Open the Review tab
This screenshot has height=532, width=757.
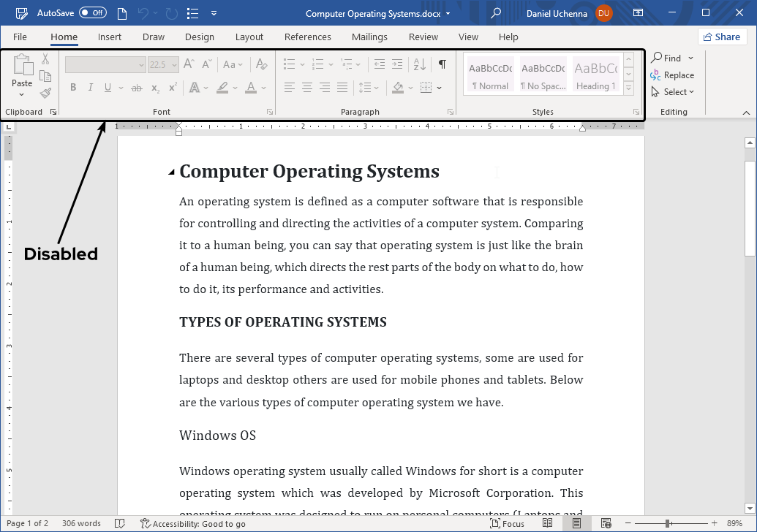point(423,37)
